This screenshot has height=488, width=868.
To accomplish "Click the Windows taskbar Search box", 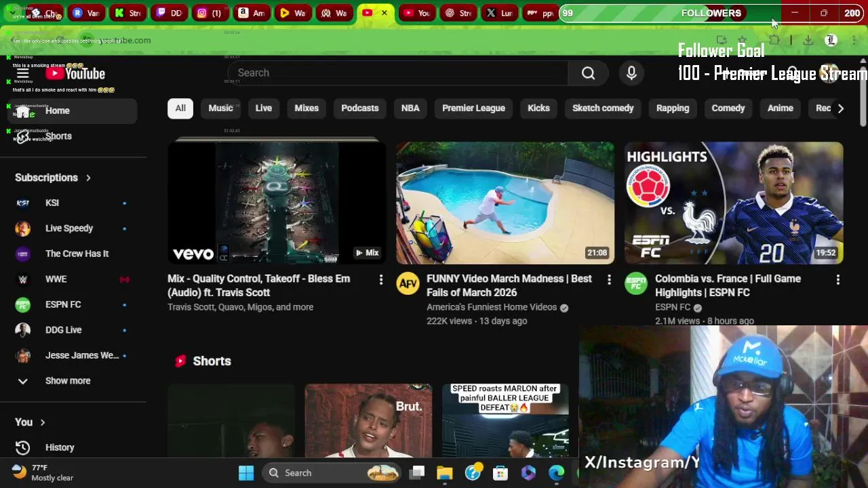I will 332,473.
